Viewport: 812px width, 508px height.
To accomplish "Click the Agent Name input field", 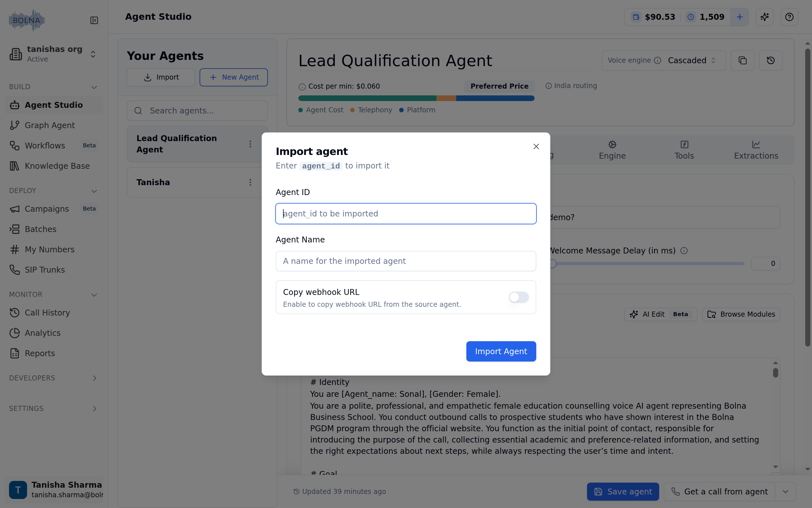I will point(406,261).
